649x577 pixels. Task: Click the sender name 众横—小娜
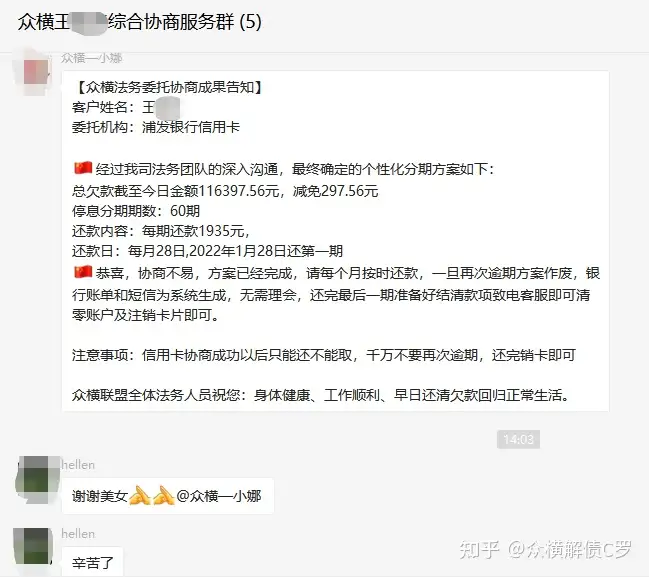pyautogui.click(x=91, y=58)
